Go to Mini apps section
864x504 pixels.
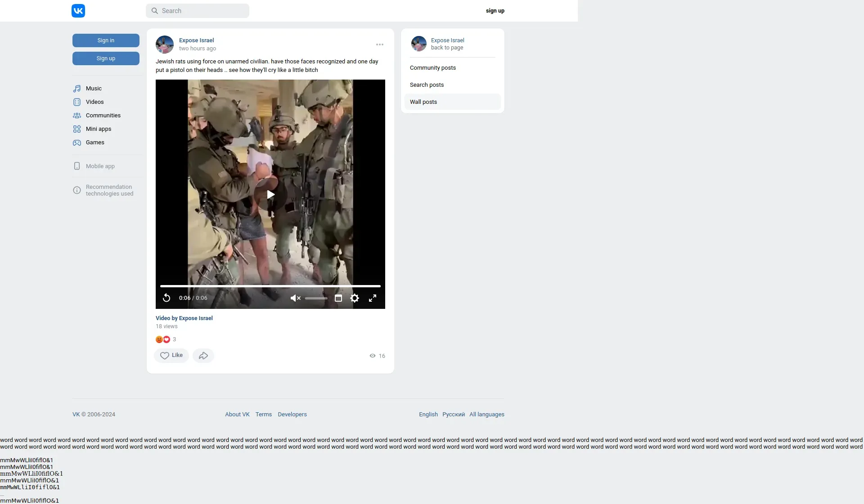[99, 129]
